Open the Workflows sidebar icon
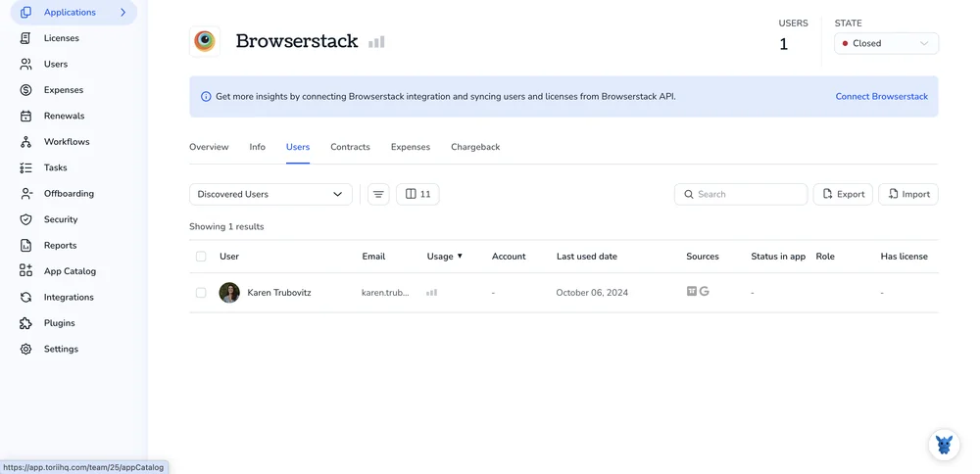980x474 pixels. pyautogui.click(x=25, y=142)
